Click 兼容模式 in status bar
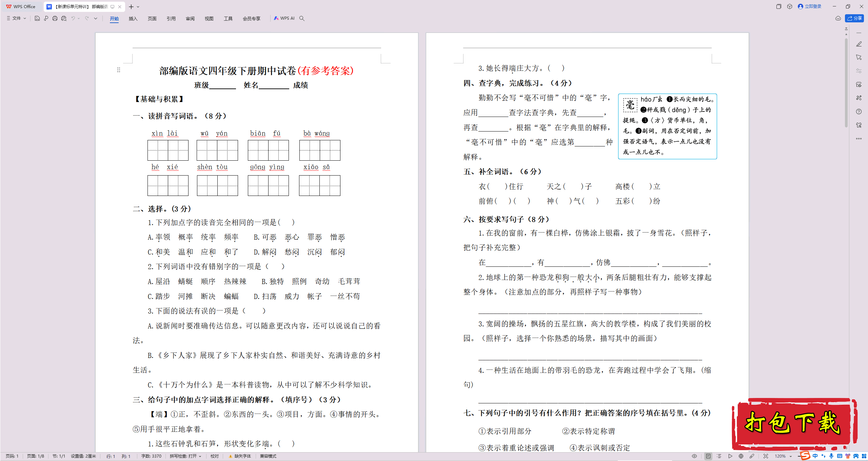The width and height of the screenshot is (868, 461). coord(268,456)
